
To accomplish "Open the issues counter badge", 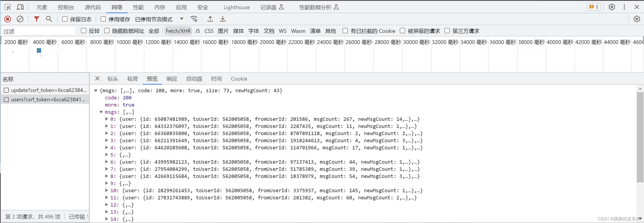I will [593, 7].
